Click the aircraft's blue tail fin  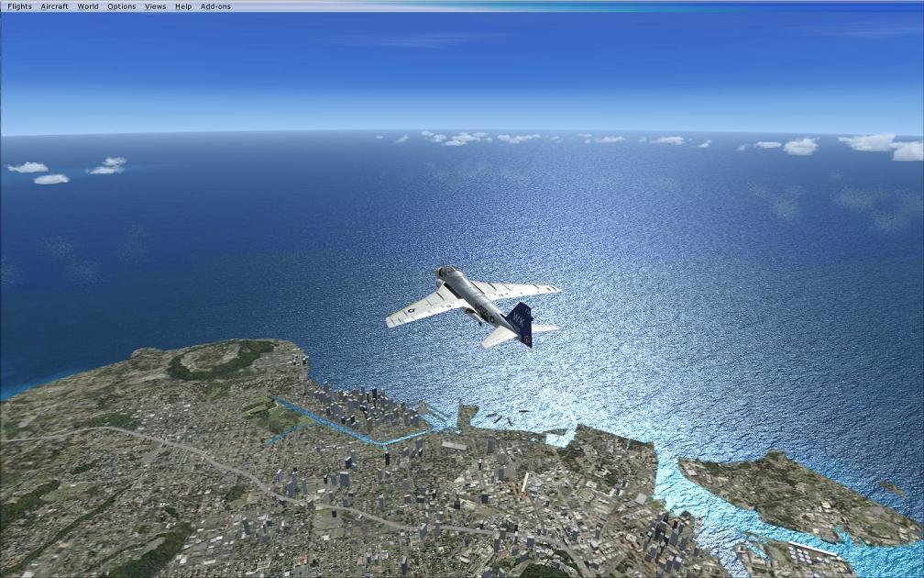520,321
